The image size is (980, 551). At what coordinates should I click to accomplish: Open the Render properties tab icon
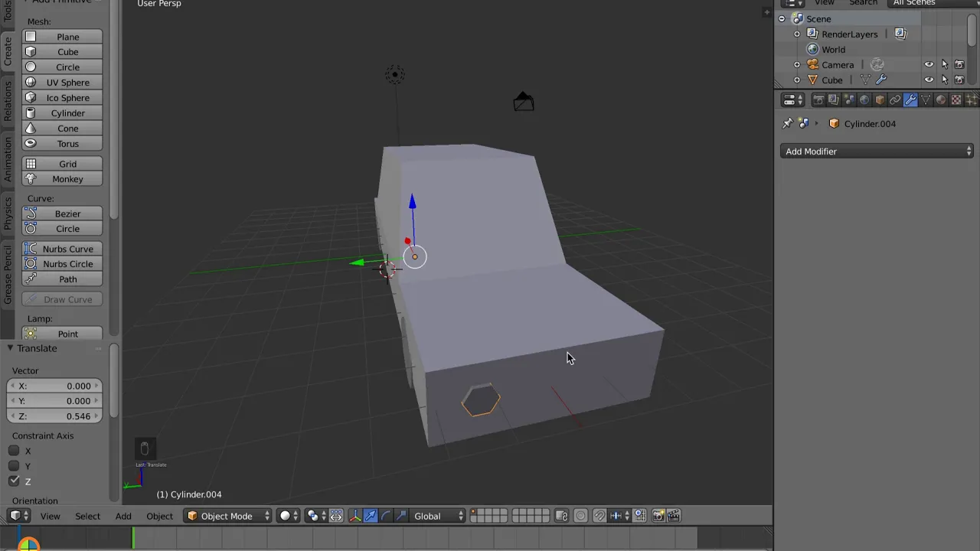(818, 99)
